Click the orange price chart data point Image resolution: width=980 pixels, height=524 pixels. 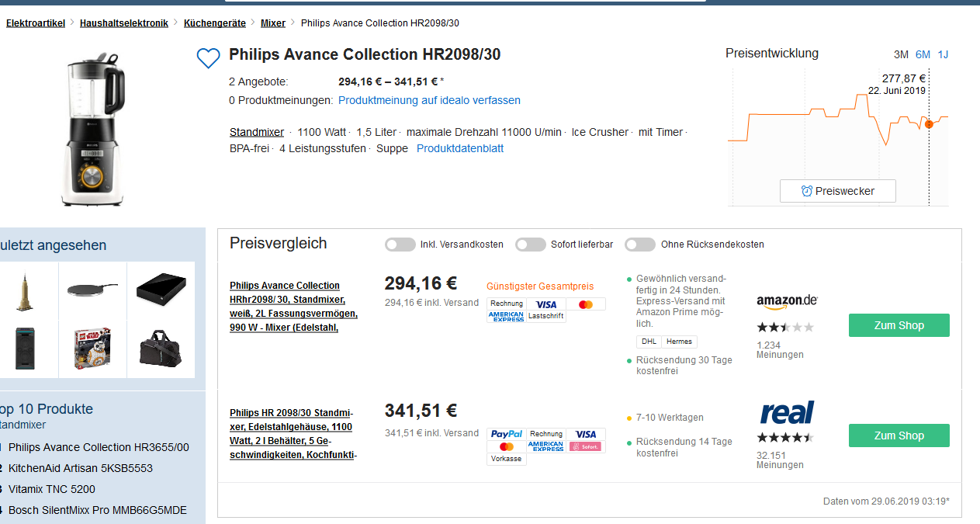click(929, 124)
